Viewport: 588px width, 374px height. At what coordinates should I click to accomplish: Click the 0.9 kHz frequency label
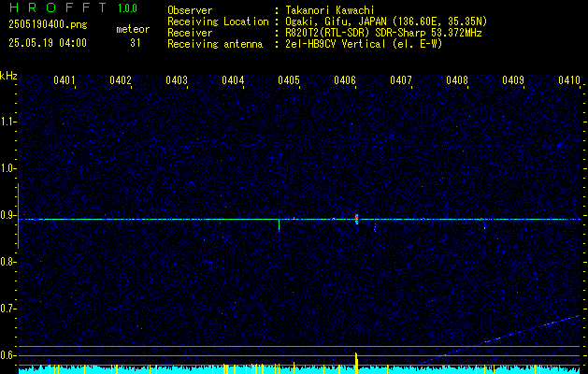(7, 215)
